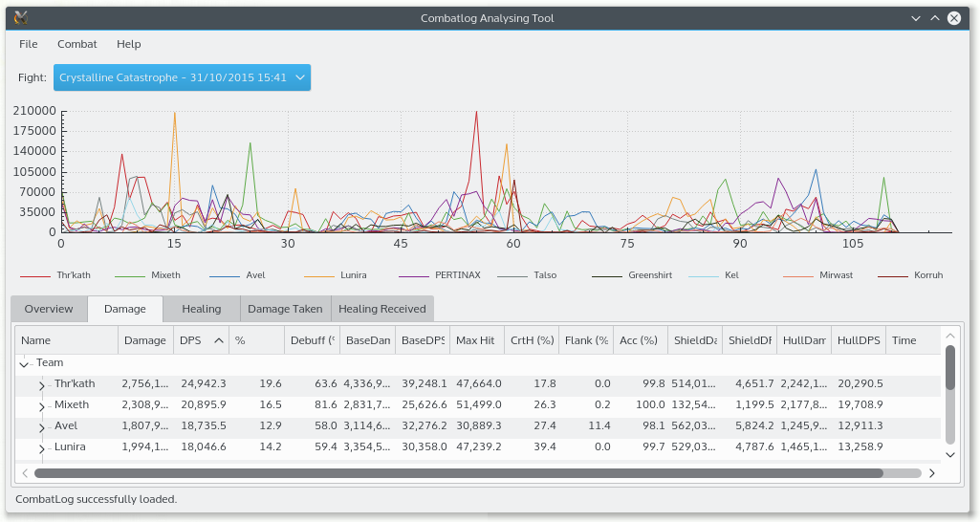The height and width of the screenshot is (522, 980).
Task: Click the Acc (%) column header
Action: [x=641, y=340]
